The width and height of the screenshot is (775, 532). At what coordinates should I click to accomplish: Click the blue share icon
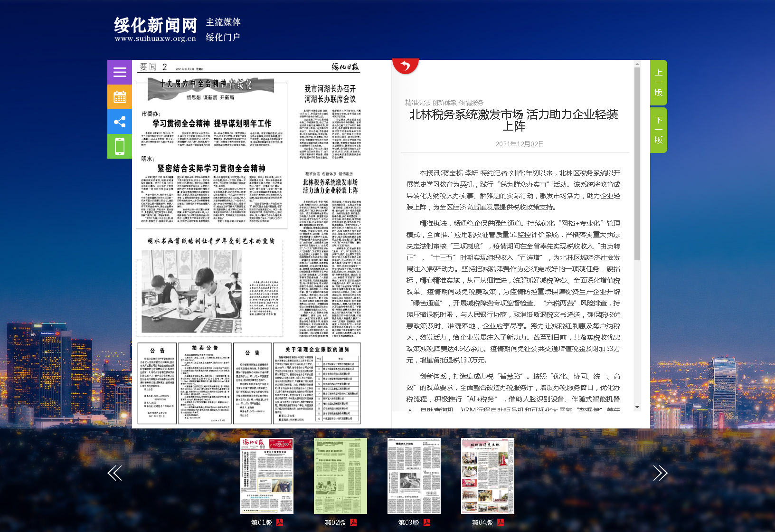click(x=120, y=122)
